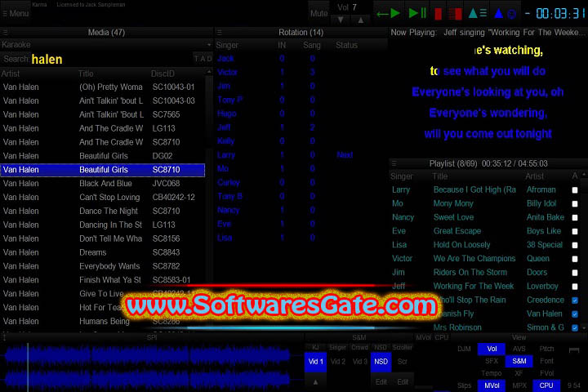The height and width of the screenshot is (392, 588).
Task: Toggle the blue NSD button
Action: tap(381, 362)
